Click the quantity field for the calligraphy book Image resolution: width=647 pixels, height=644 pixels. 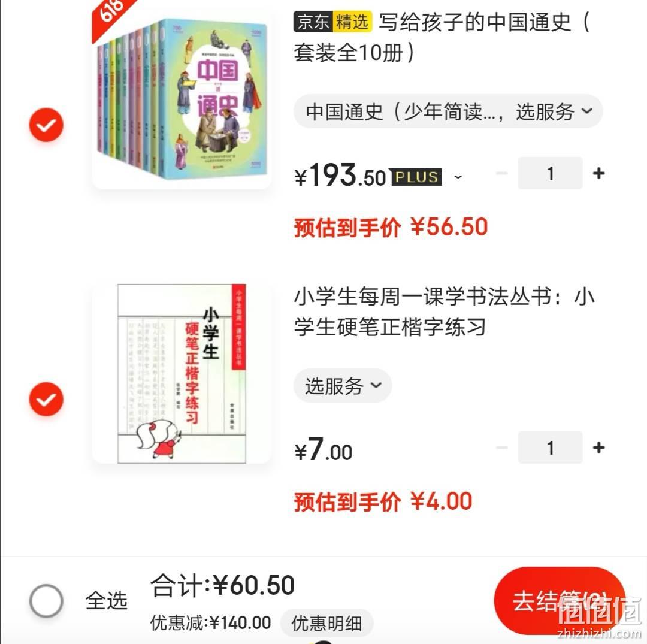click(550, 448)
